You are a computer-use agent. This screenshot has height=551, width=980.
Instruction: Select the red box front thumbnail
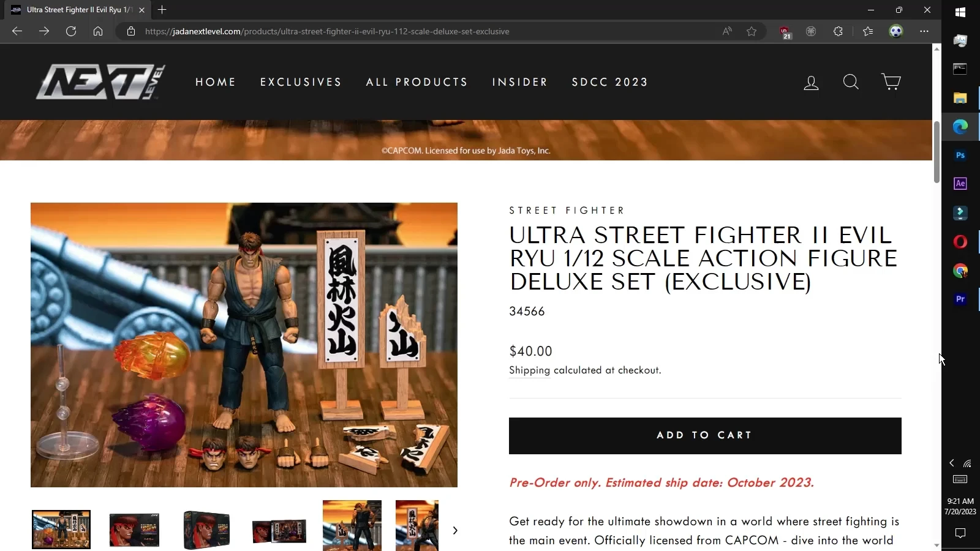[x=134, y=530]
